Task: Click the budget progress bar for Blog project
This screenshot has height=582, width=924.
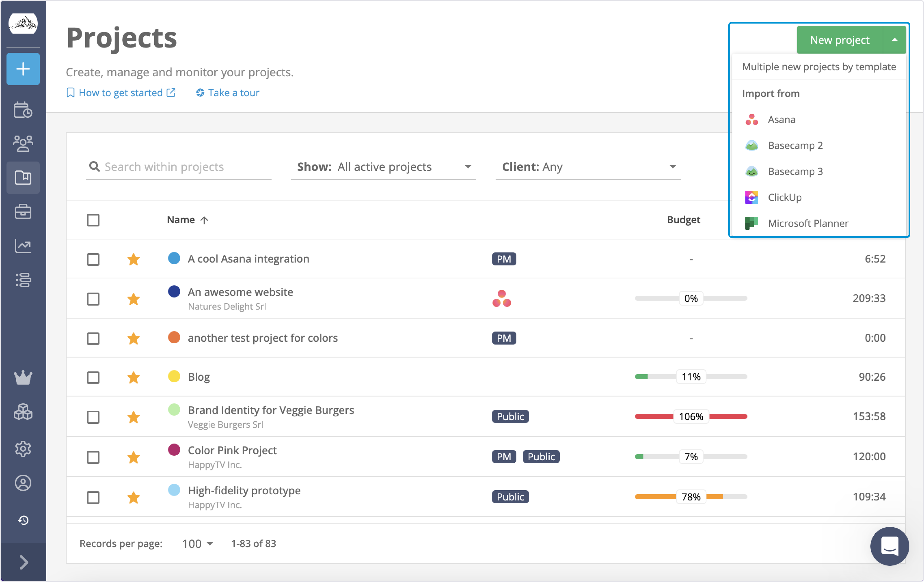Action: [691, 376]
